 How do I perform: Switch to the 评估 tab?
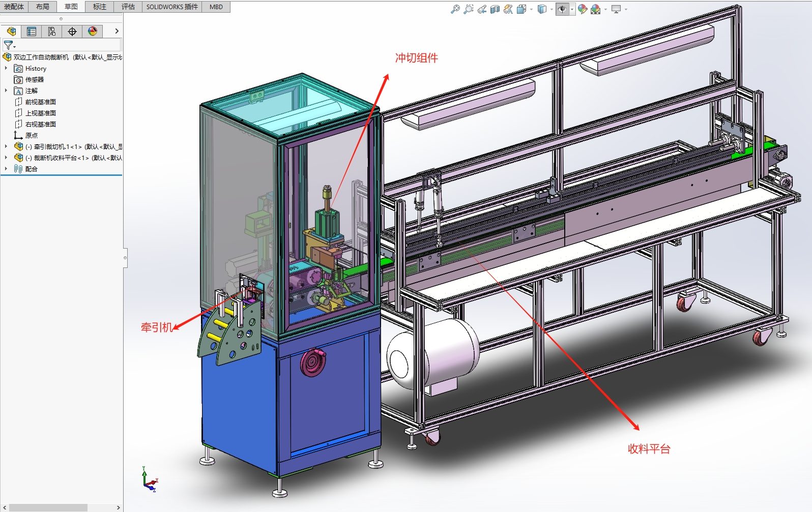click(x=128, y=7)
